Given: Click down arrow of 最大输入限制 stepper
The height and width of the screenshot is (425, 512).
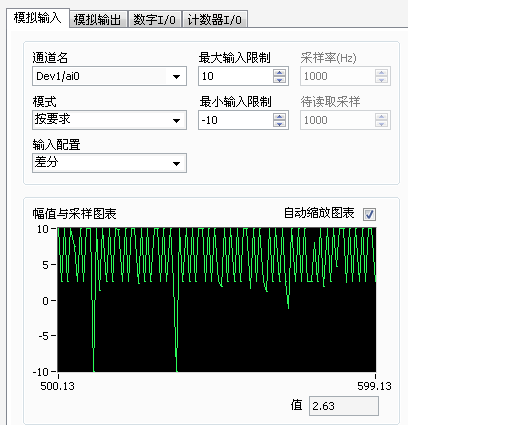Looking at the screenshot, I should [x=279, y=80].
